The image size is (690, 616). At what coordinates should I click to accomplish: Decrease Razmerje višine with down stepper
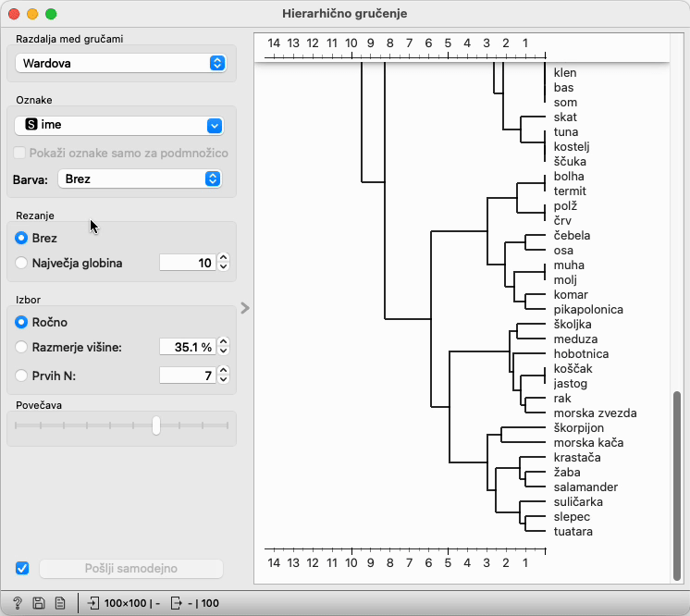tap(224, 351)
